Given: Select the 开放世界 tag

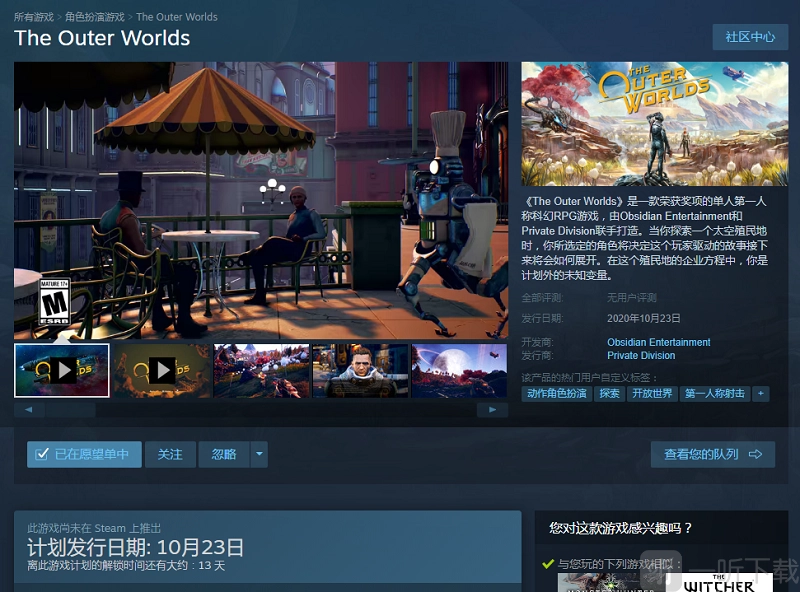Looking at the screenshot, I should pyautogui.click(x=652, y=394).
